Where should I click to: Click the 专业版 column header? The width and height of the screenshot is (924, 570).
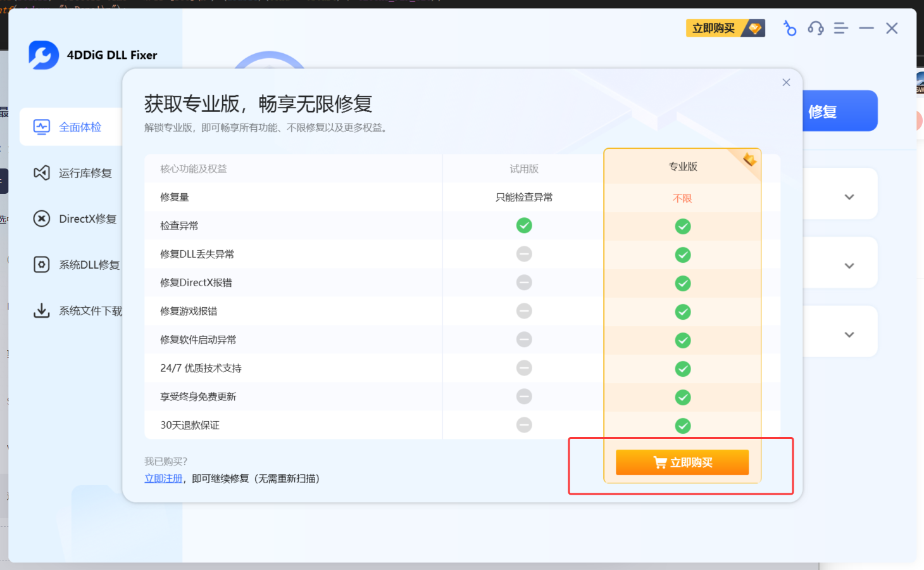683,167
